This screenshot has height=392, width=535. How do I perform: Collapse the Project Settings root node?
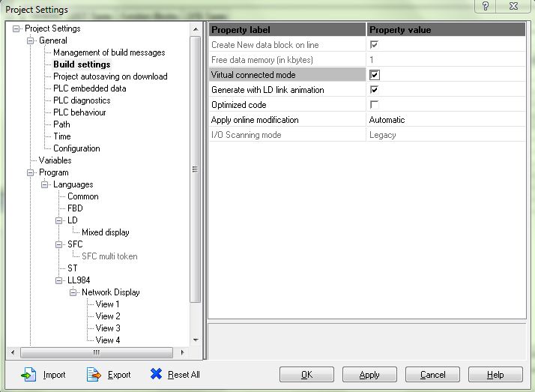(x=16, y=29)
